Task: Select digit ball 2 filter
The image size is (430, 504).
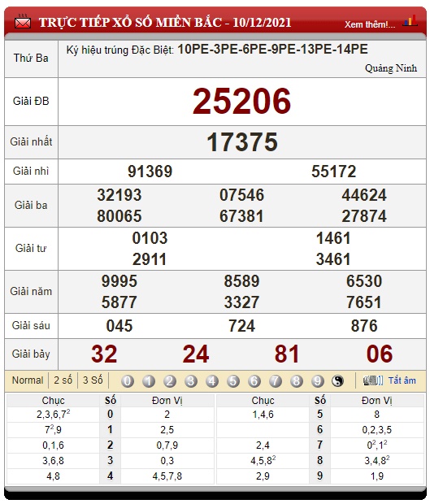Action: click(x=170, y=381)
